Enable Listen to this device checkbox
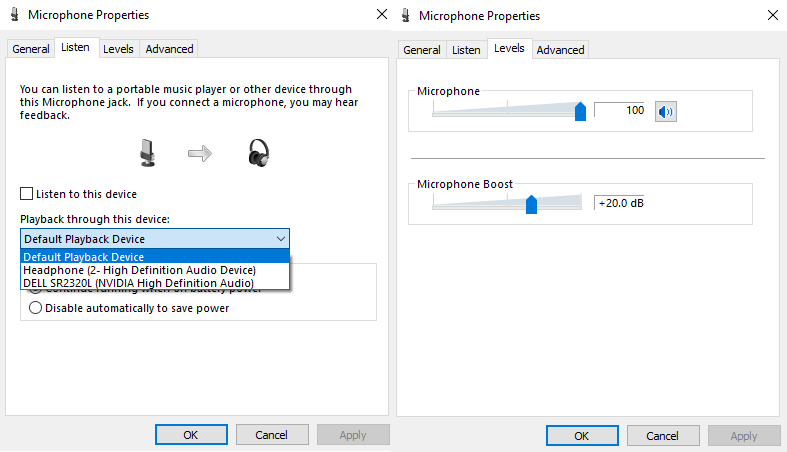 click(x=27, y=194)
